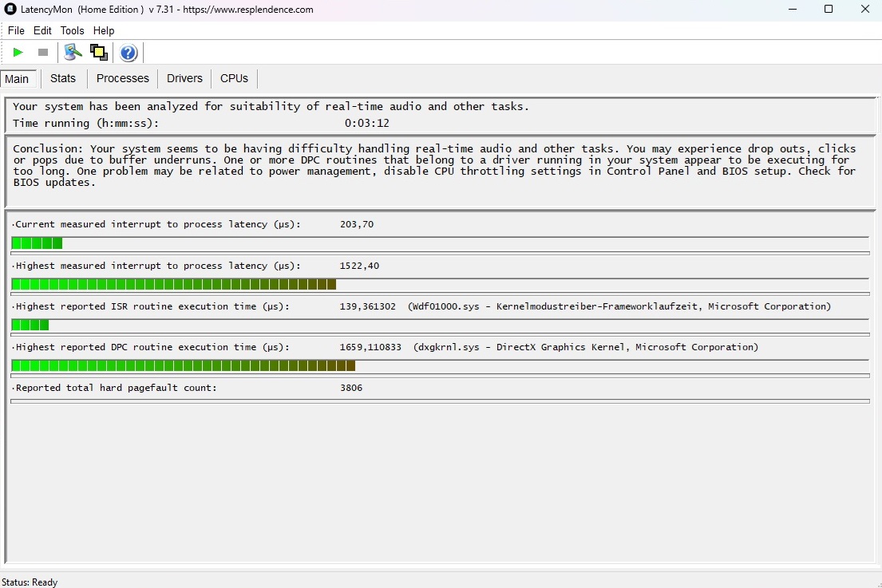Viewport: 882px width, 588px height.
Task: Click the highest latency value 1522,40
Action: [359, 266]
